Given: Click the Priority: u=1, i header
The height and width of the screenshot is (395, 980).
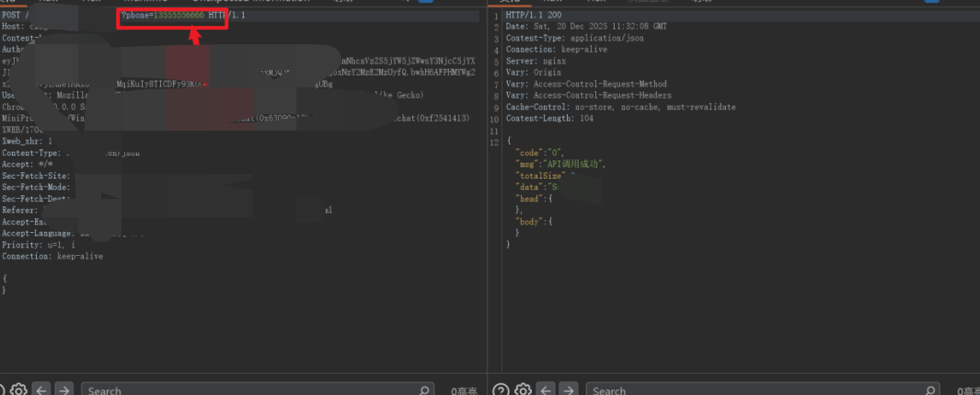Looking at the screenshot, I should pos(38,244).
